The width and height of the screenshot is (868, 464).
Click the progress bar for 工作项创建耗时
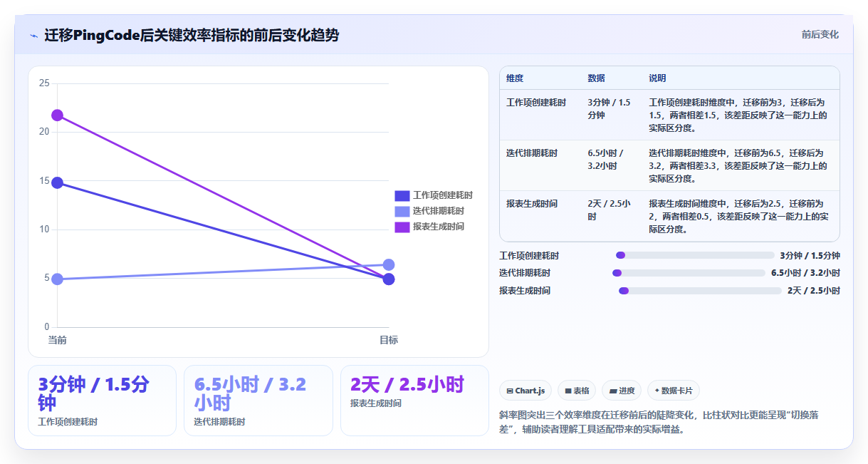pos(695,255)
